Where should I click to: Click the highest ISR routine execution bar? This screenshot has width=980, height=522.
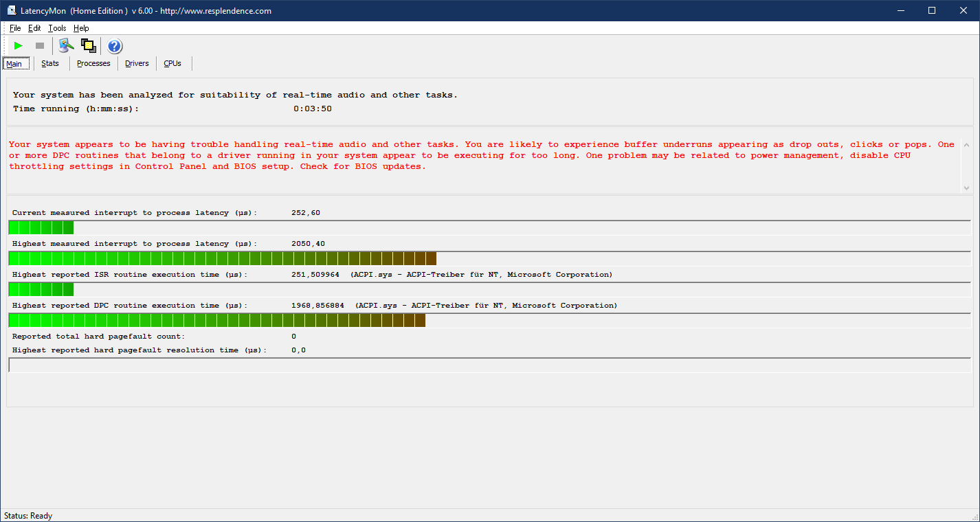(490, 289)
